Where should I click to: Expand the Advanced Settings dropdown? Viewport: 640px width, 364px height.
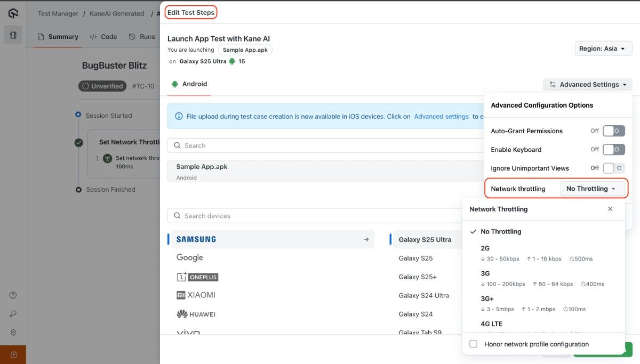click(x=587, y=84)
